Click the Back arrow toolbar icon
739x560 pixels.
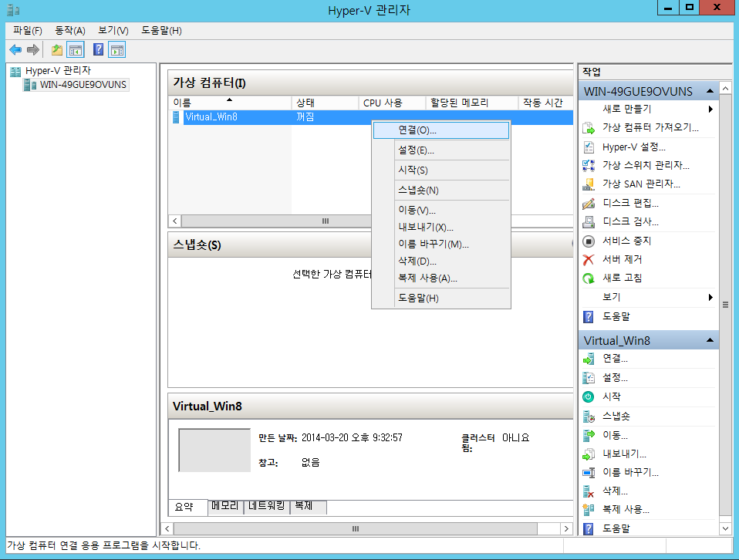point(15,49)
